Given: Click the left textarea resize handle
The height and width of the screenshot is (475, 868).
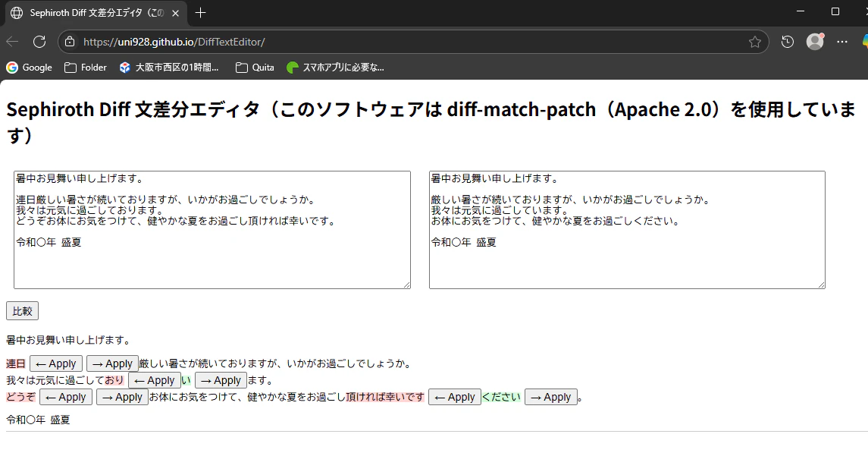Looking at the screenshot, I should pos(407,285).
